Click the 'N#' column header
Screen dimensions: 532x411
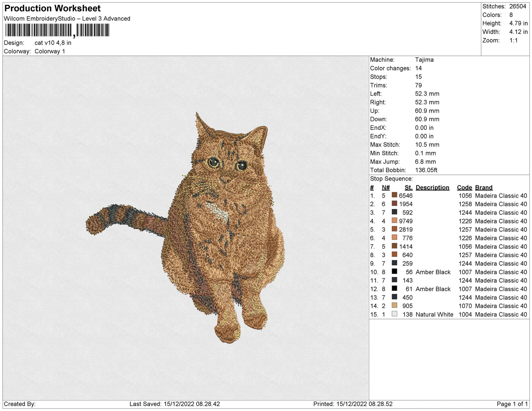coord(386,187)
